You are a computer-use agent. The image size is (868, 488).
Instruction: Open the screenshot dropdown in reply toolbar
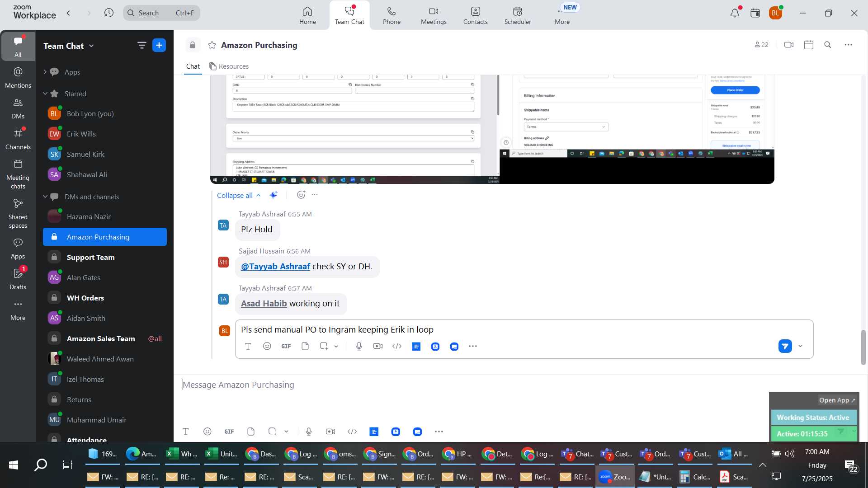click(x=336, y=347)
